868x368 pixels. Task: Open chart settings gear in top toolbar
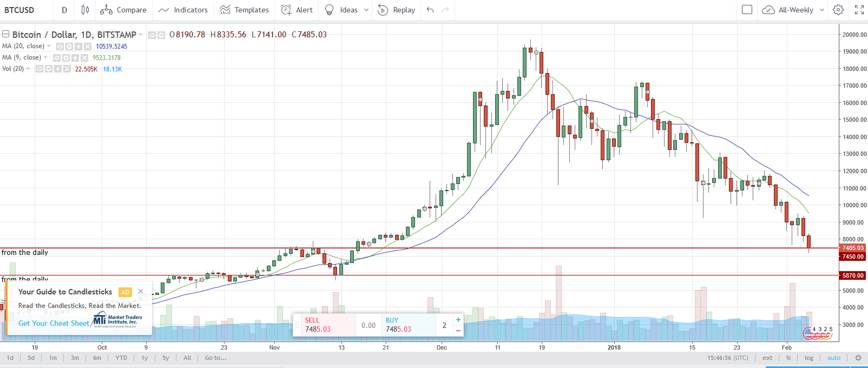pos(838,10)
